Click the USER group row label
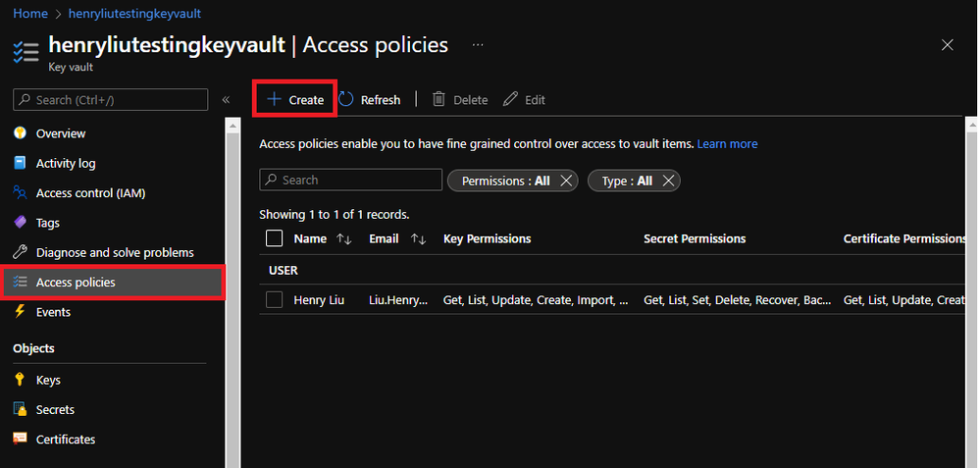This screenshot has width=980, height=468. coord(284,271)
